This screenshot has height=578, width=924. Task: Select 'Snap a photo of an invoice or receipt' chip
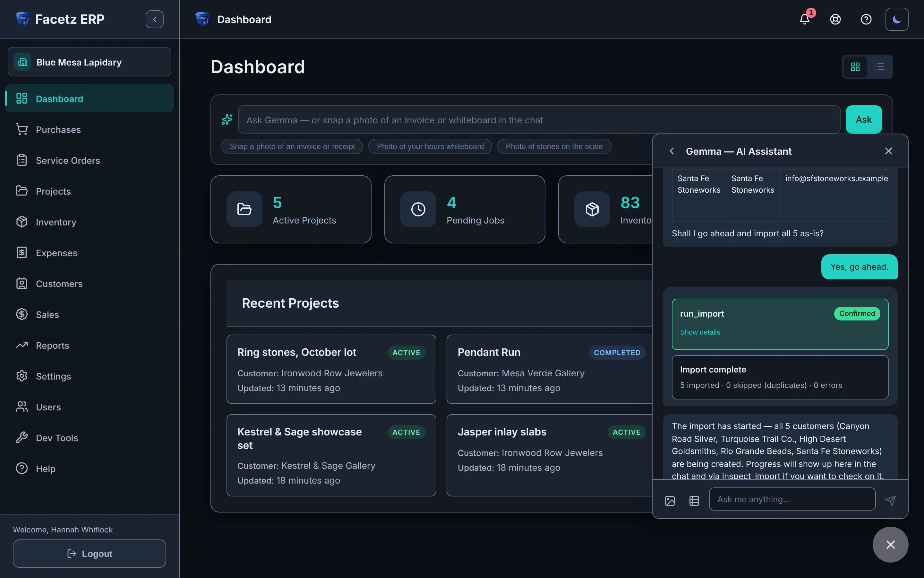[292, 146]
